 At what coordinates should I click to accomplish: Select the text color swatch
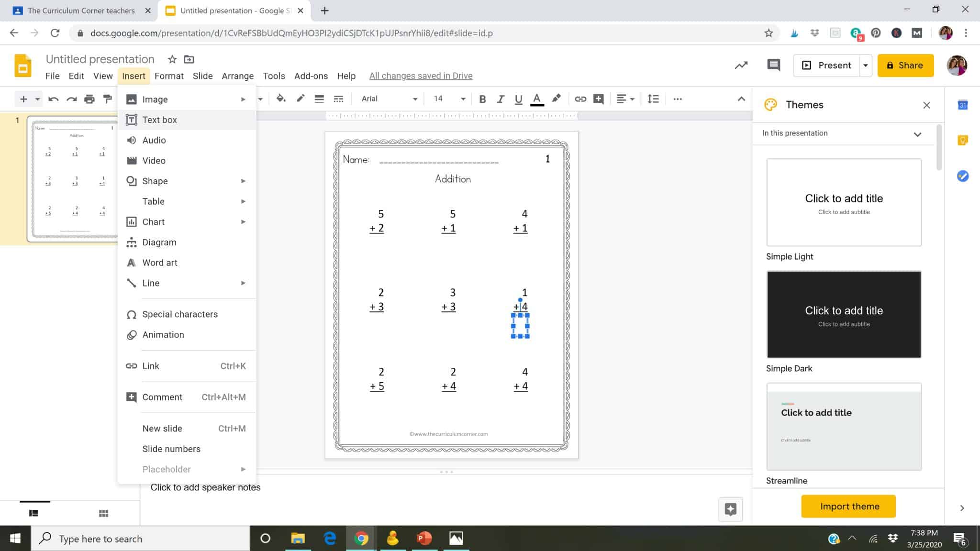pyautogui.click(x=537, y=99)
